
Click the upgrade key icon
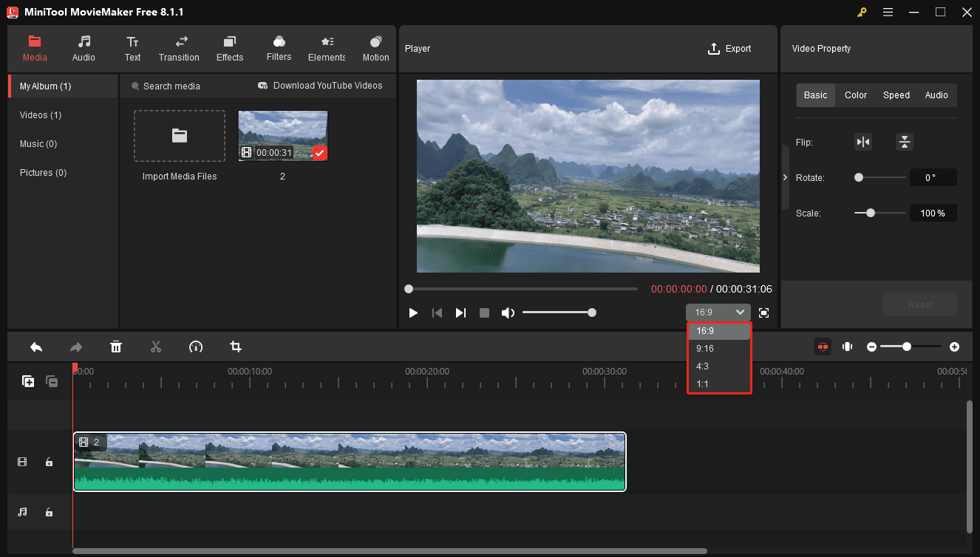point(862,12)
